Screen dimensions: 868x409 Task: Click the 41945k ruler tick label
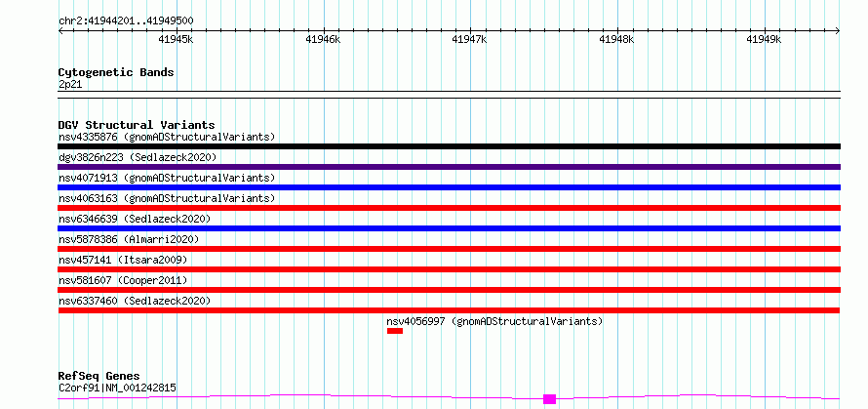[176, 39]
